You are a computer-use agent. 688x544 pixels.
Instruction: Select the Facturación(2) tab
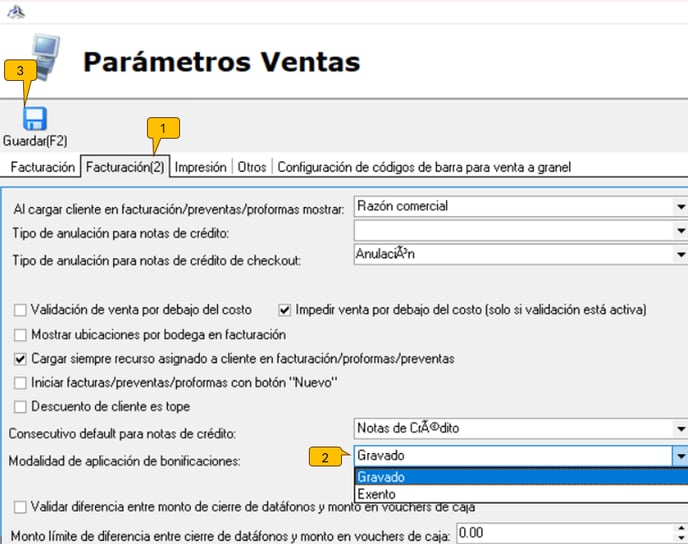(125, 167)
